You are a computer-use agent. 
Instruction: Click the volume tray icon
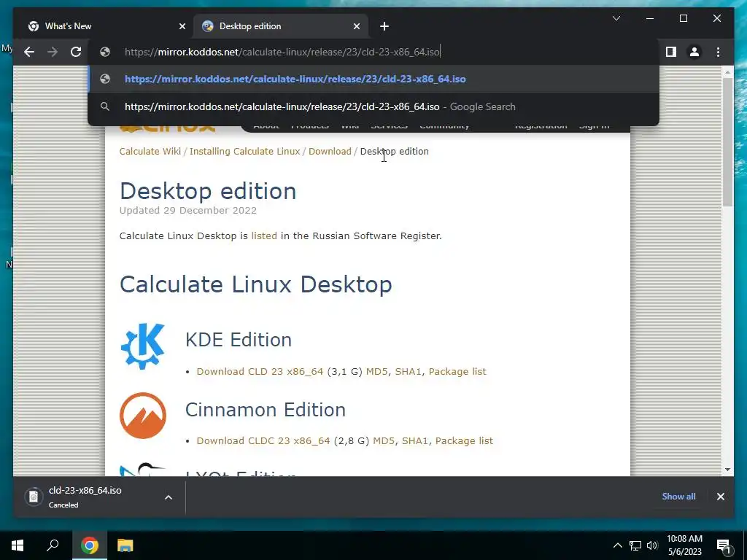(x=652, y=545)
